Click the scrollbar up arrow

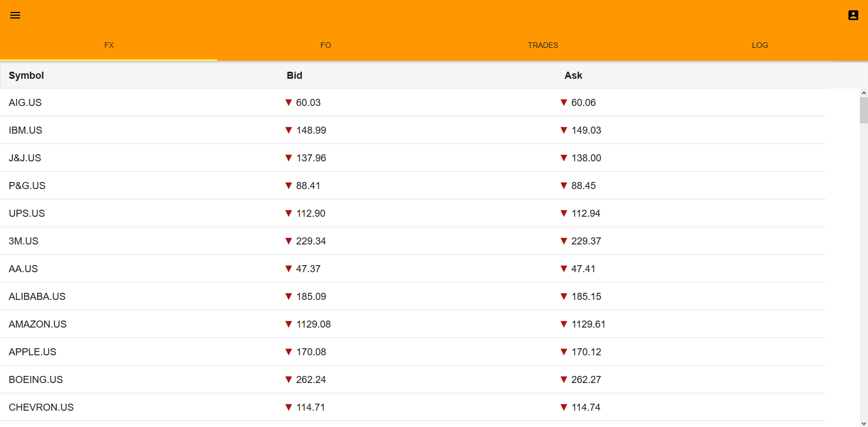[864, 93]
